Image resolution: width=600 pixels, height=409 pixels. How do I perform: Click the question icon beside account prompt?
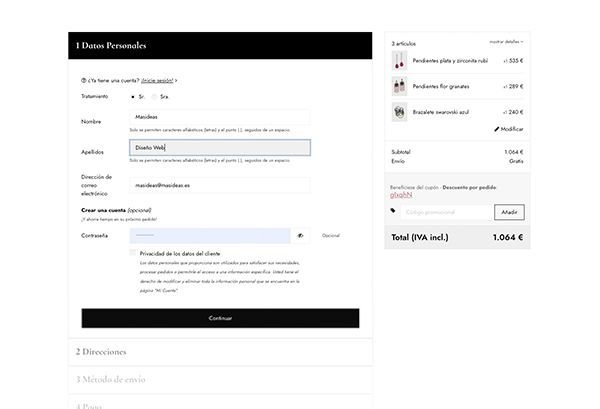[x=83, y=81]
